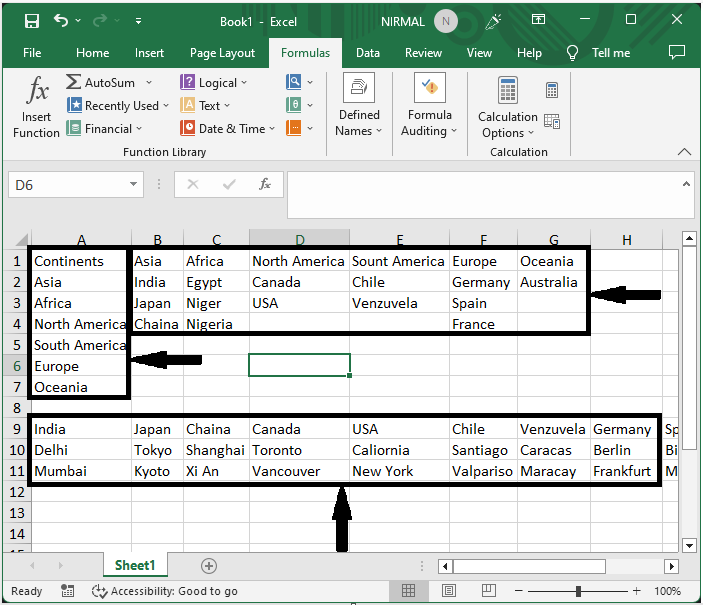This screenshot has width=703, height=605.
Task: Click the formula bar Enter checkmark
Action: (229, 184)
